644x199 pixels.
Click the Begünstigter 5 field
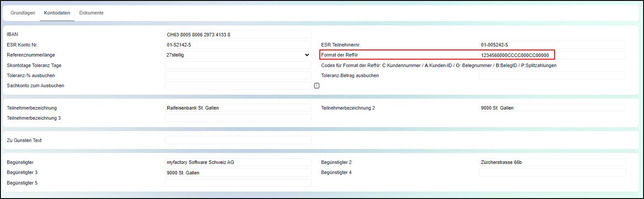coord(238,183)
